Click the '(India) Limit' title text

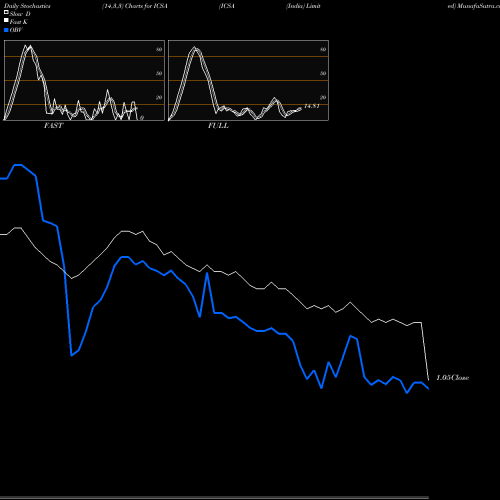point(303,6)
